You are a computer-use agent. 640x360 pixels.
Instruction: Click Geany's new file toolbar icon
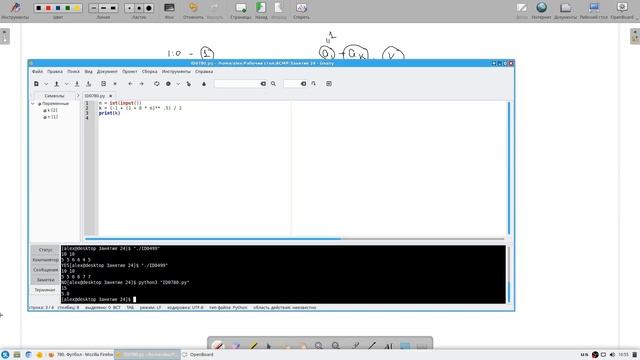36,84
